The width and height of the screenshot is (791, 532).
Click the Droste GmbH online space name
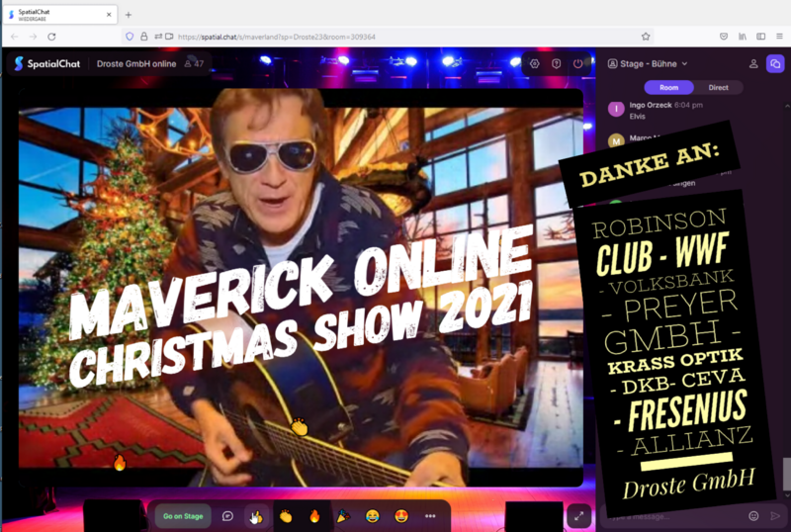tap(136, 63)
